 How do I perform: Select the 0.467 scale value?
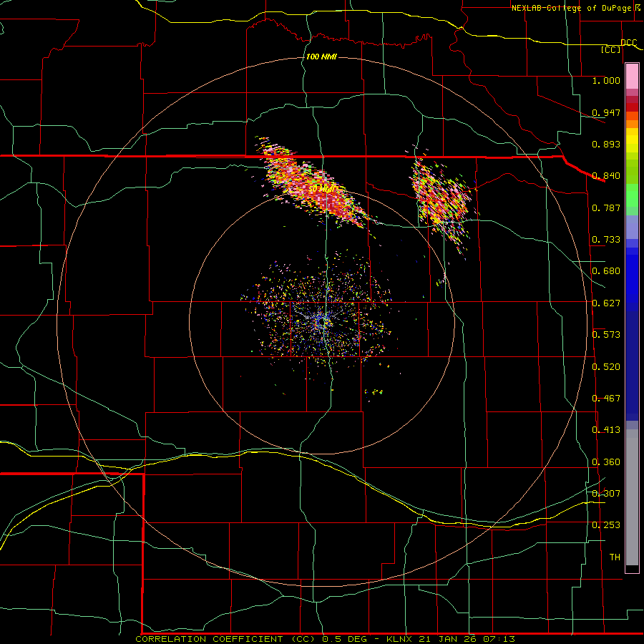[606, 399]
